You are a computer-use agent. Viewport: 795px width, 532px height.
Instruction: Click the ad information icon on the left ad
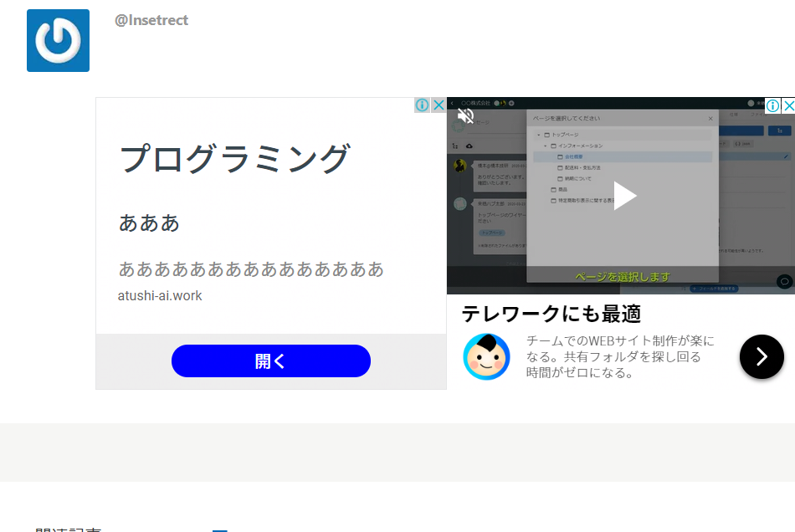[421, 105]
